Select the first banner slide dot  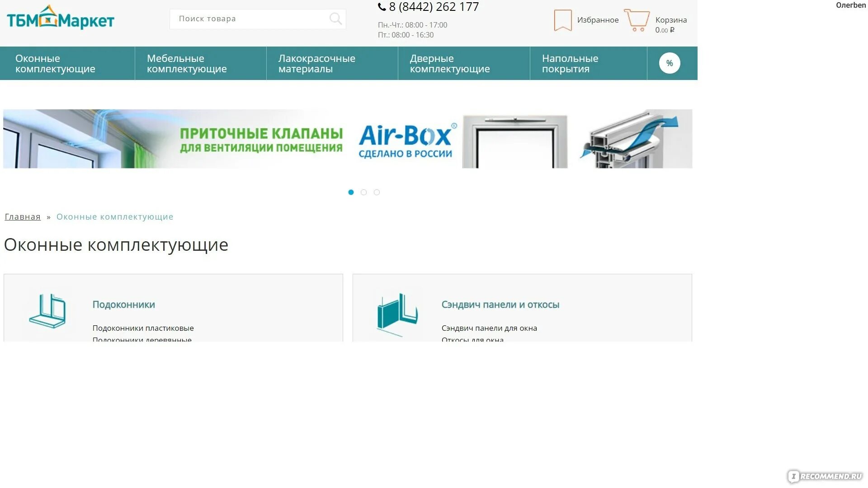tap(351, 192)
